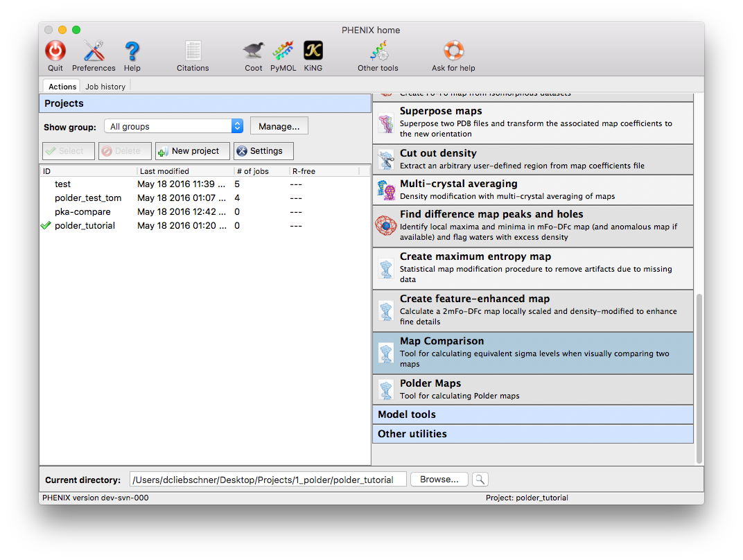Click the Current directory path field
This screenshot has width=743, height=560.
[x=268, y=480]
